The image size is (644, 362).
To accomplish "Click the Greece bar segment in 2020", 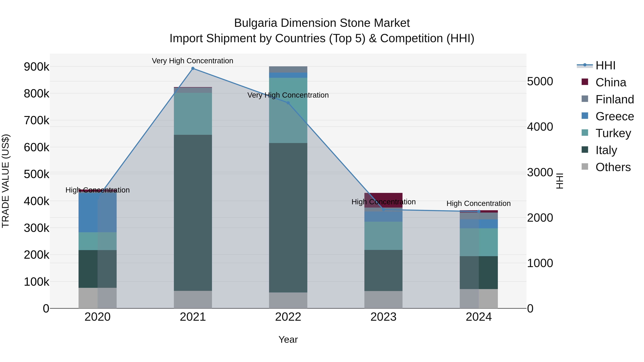I will click(x=97, y=213).
